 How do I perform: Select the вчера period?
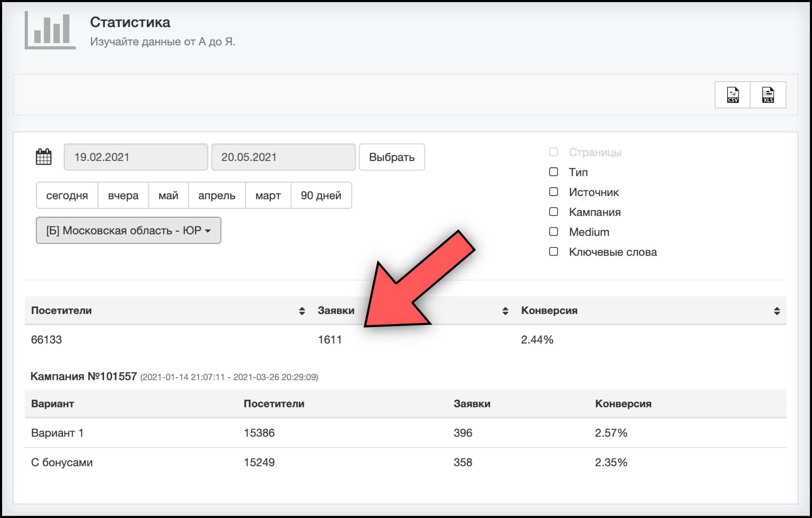point(123,195)
